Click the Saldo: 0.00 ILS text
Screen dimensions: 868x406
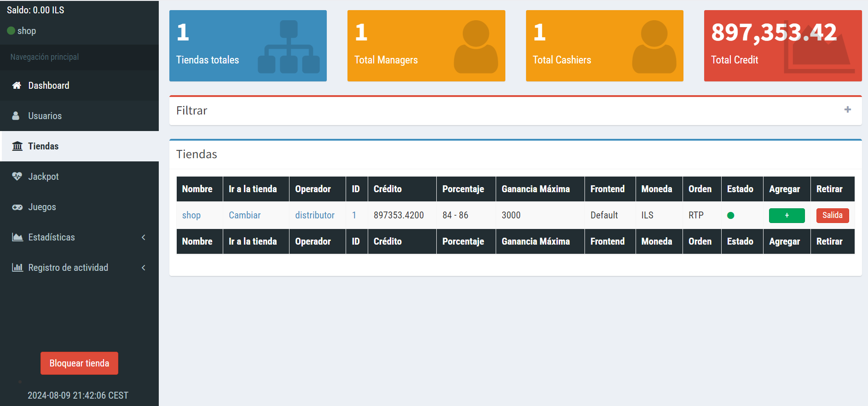click(35, 10)
